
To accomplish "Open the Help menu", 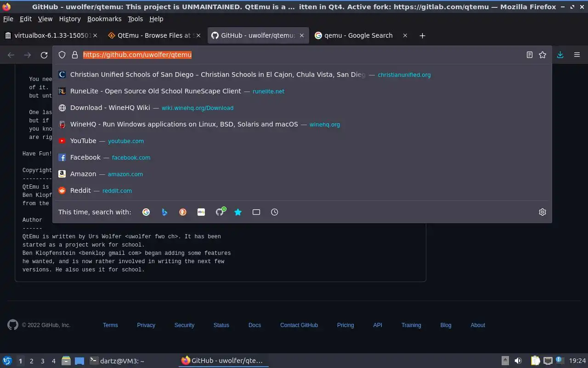I will click(x=156, y=19).
